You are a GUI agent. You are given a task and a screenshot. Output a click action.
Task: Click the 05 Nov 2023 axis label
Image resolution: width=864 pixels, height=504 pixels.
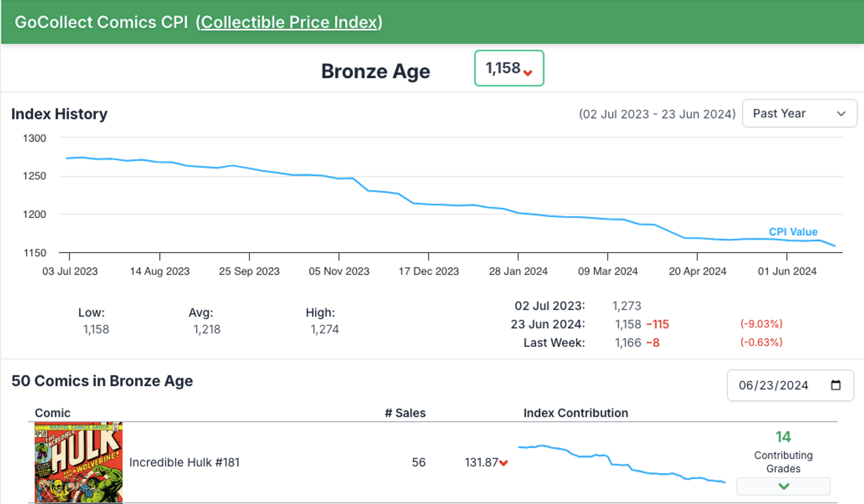339,271
